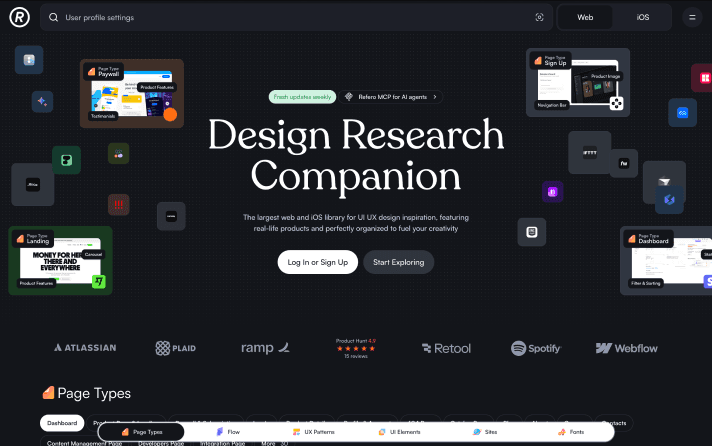The width and height of the screenshot is (712, 446).
Task: Click the Refero logo in the header
Action: (20, 17)
